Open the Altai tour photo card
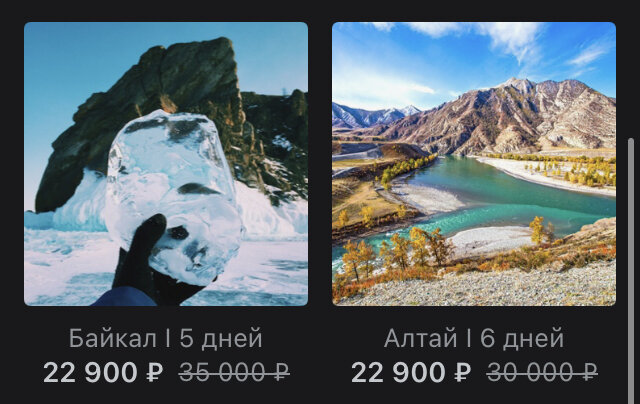The height and width of the screenshot is (404, 640). click(474, 164)
